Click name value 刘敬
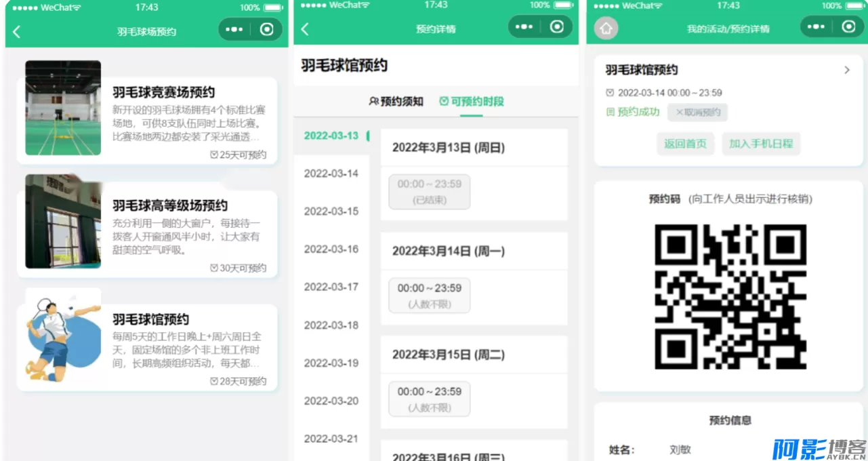 [680, 450]
